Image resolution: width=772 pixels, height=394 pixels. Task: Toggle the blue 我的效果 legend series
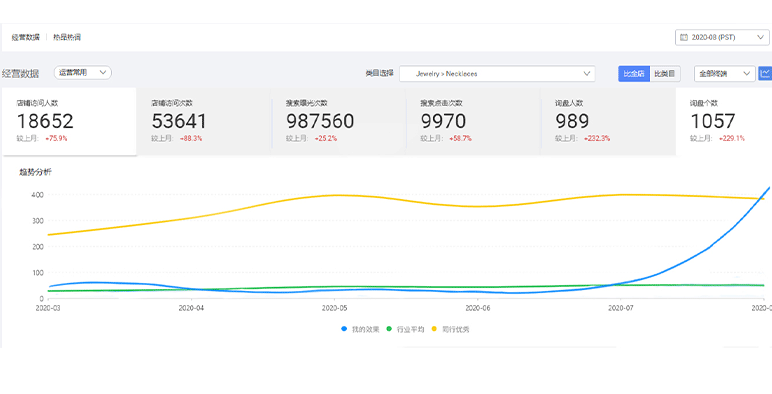pos(360,329)
